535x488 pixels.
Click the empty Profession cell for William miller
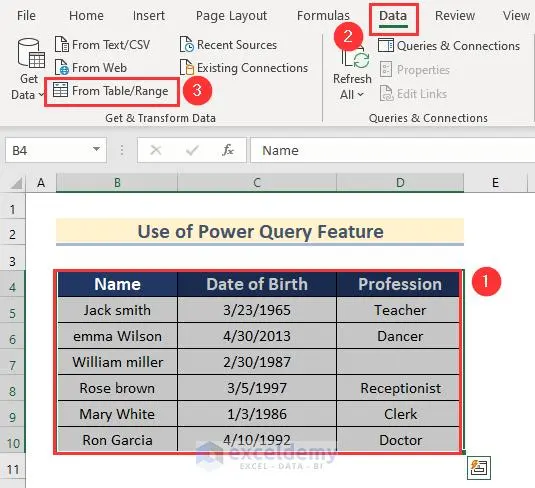click(x=400, y=362)
